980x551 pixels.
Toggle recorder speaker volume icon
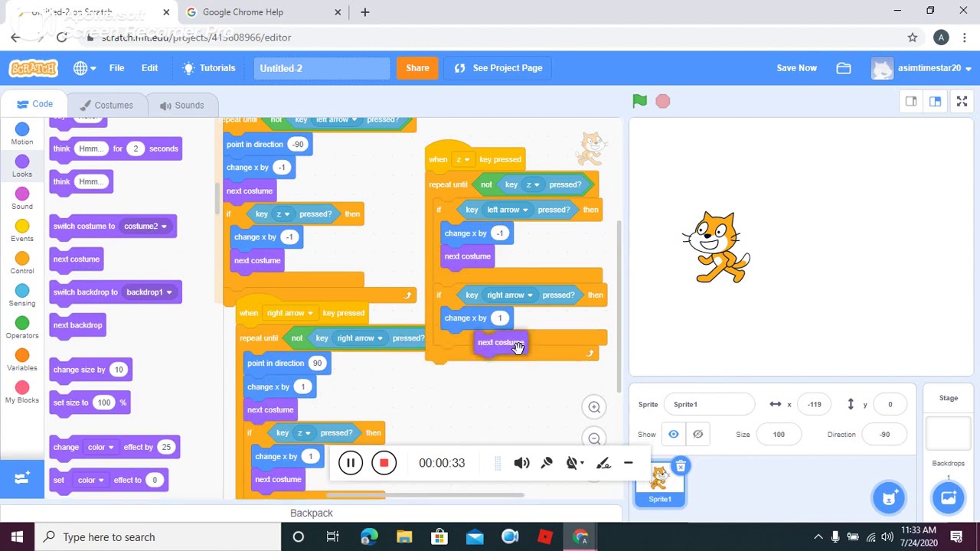pyautogui.click(x=521, y=463)
